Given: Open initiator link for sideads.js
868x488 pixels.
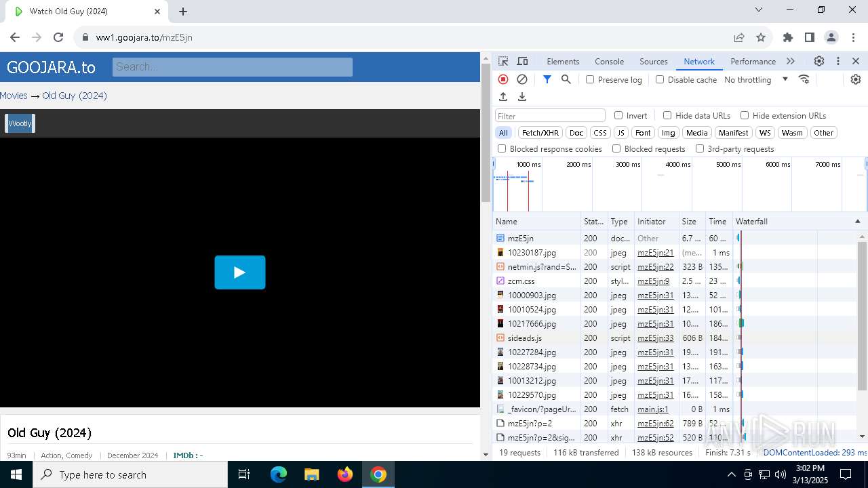Looking at the screenshot, I should tap(655, 338).
